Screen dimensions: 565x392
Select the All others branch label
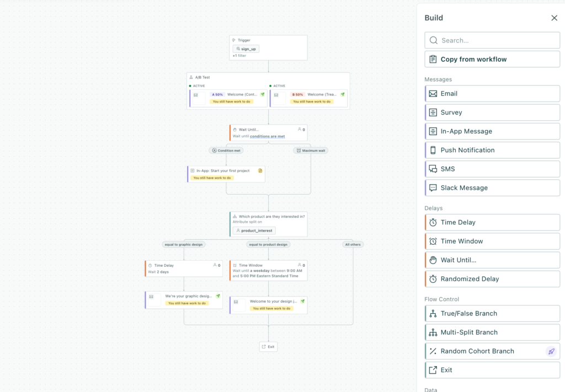coord(353,244)
